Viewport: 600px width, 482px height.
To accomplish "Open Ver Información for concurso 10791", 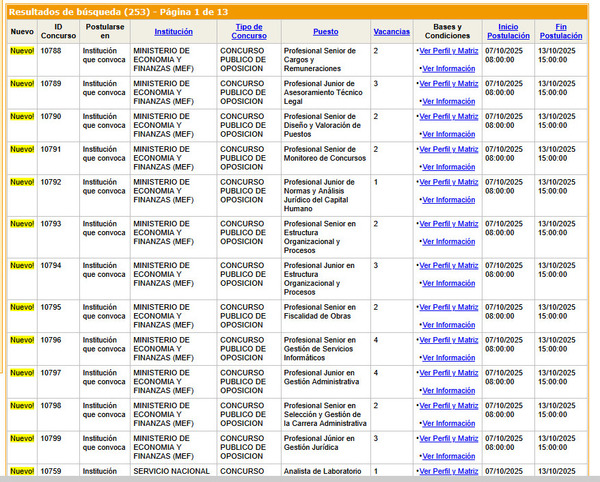I will [448, 167].
